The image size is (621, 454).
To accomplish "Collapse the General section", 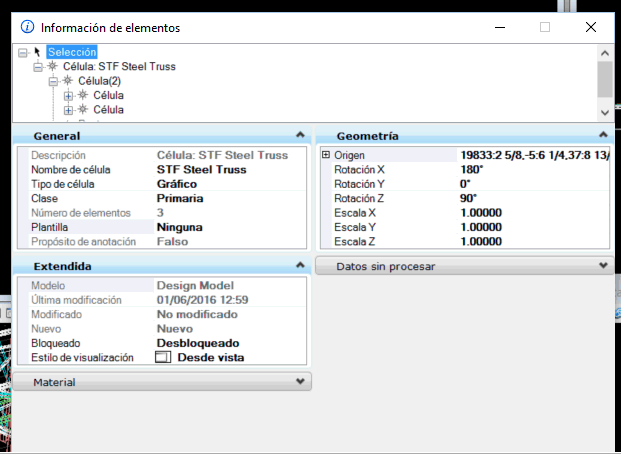I will point(300,135).
